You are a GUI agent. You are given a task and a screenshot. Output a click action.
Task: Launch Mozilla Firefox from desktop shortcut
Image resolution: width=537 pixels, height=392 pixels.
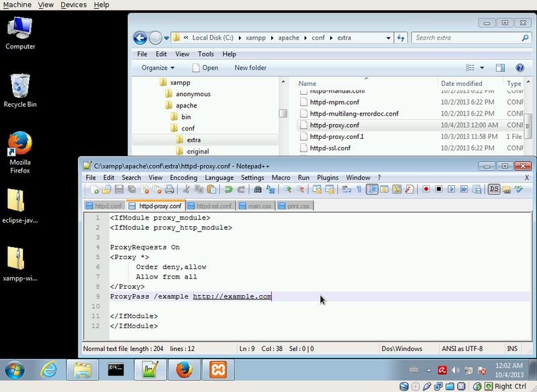(20, 145)
